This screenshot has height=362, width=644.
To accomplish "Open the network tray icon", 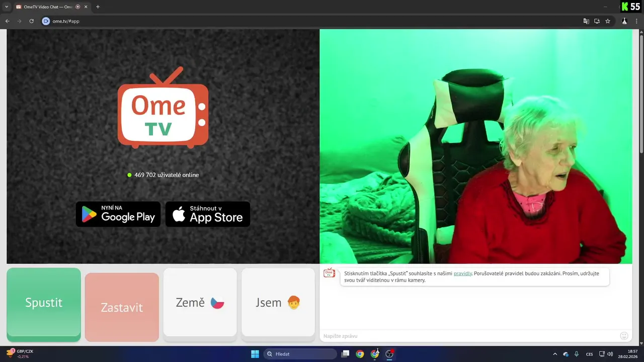I will [x=602, y=354].
